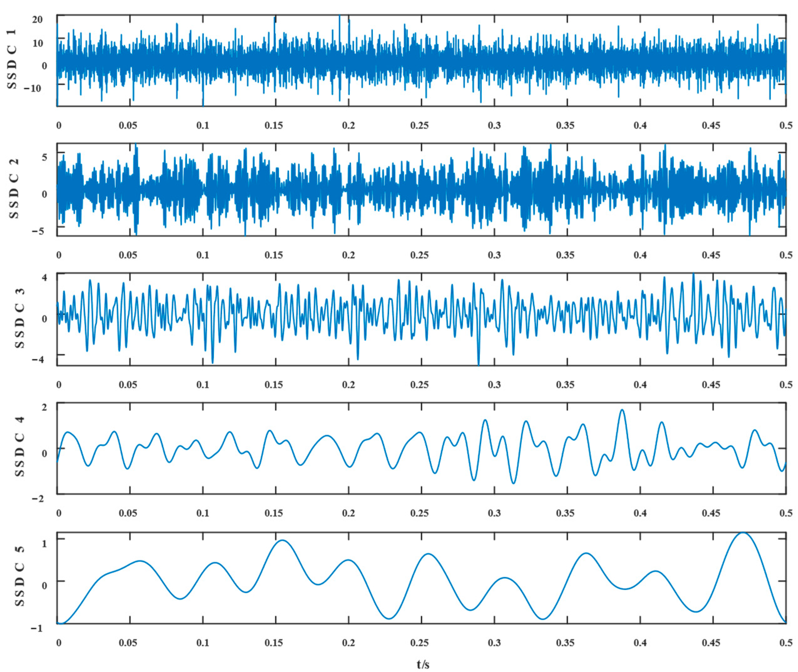The height and width of the screenshot is (672, 798).
Task: Click the 0.4 x-tick below SSDC 4 plot
Action: [x=640, y=513]
